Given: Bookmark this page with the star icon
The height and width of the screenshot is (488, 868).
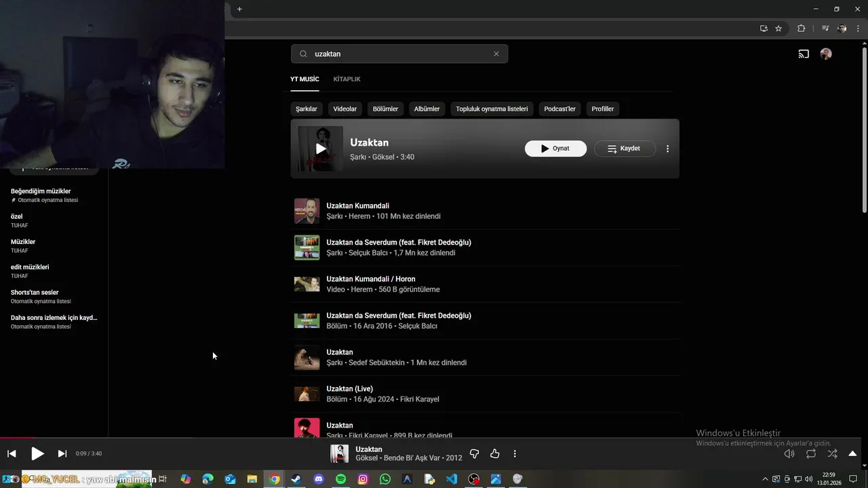Looking at the screenshot, I should click(778, 28).
